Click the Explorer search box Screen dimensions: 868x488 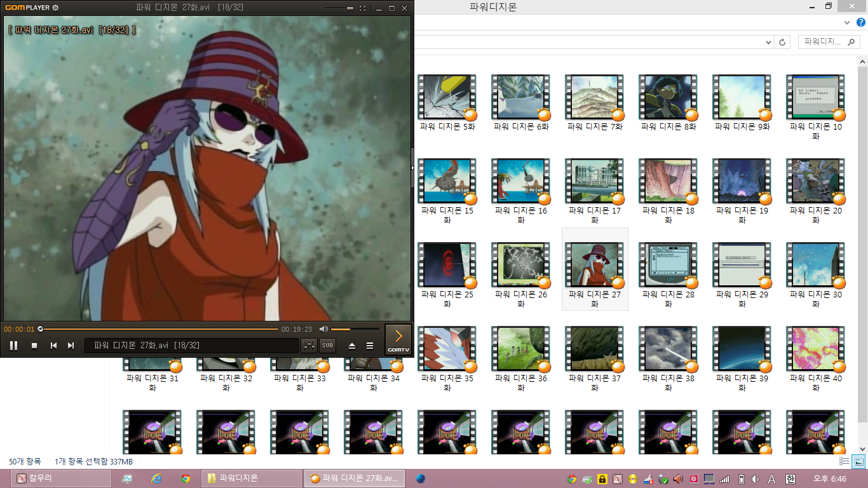pos(829,42)
